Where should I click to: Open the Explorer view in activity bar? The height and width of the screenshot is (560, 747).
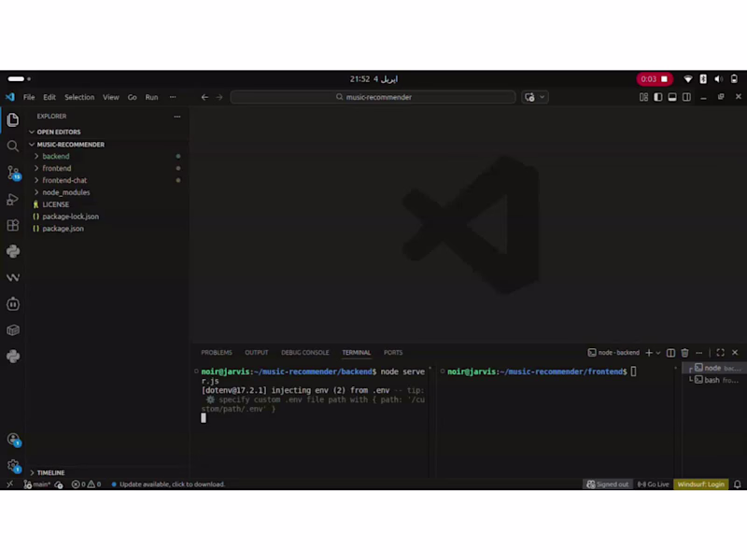click(x=13, y=119)
